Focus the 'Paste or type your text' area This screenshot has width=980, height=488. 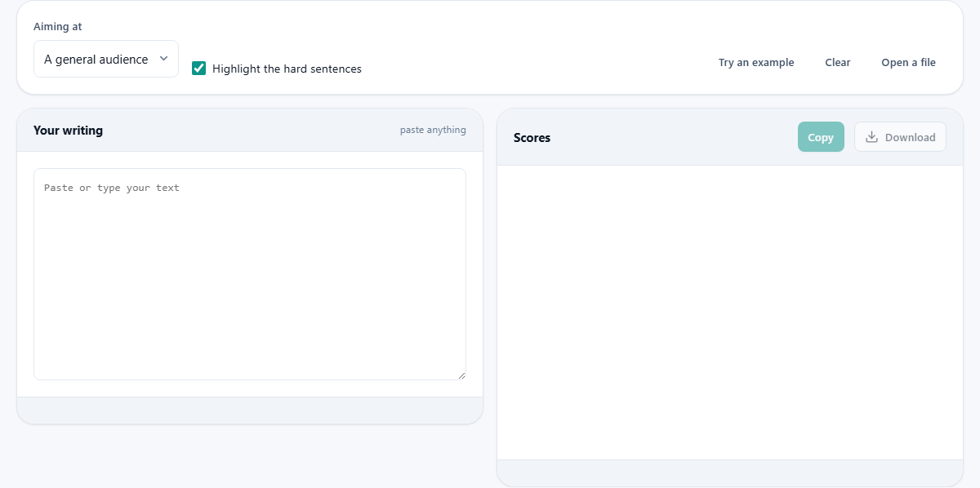pos(250,274)
